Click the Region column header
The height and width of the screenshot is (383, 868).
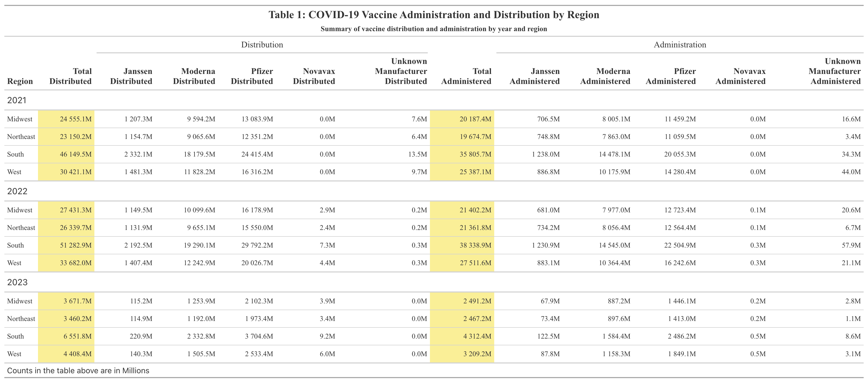20,81
